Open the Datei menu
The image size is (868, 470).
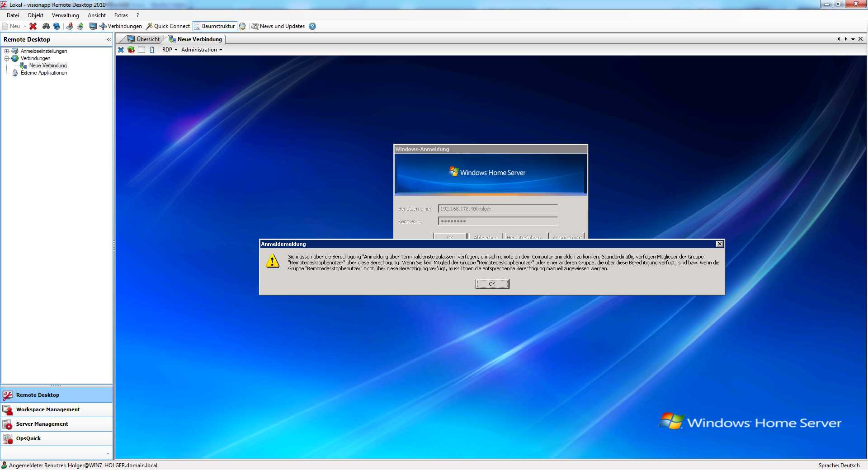click(13, 15)
